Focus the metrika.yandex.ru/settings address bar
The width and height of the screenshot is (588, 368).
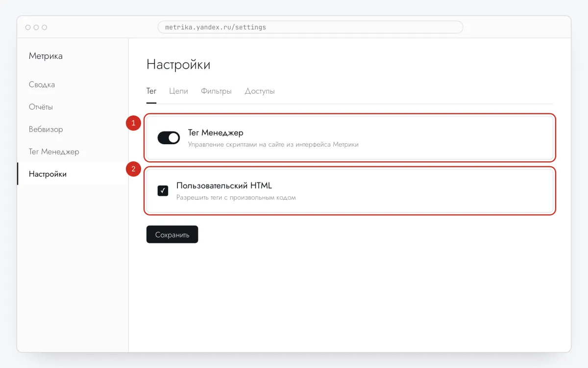[310, 27]
